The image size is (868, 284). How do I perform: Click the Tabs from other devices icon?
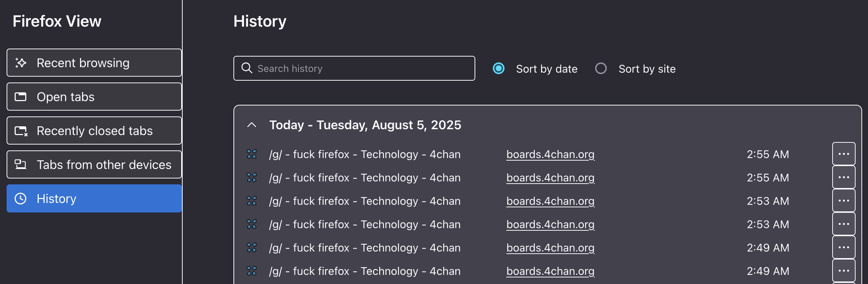pyautogui.click(x=20, y=165)
